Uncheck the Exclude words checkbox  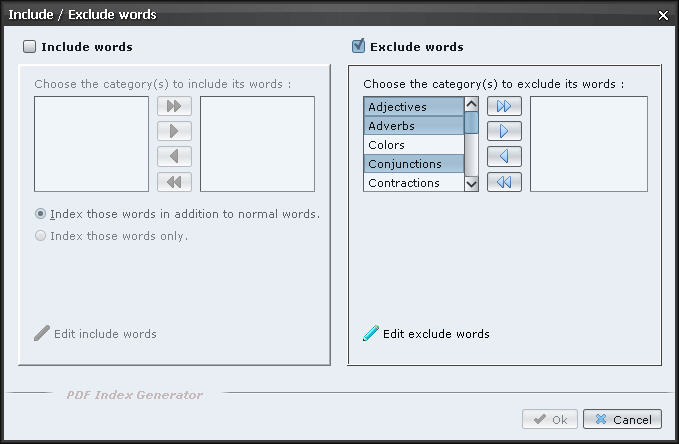[x=359, y=46]
